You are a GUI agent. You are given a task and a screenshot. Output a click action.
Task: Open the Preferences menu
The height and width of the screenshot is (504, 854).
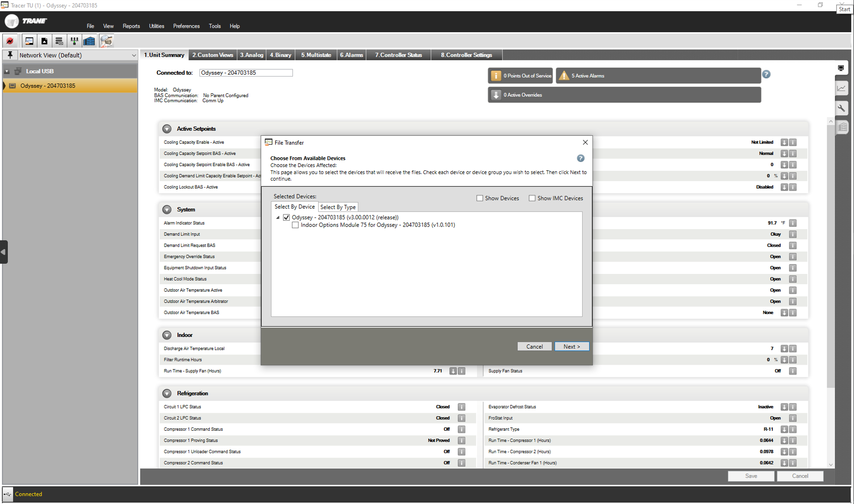click(186, 26)
